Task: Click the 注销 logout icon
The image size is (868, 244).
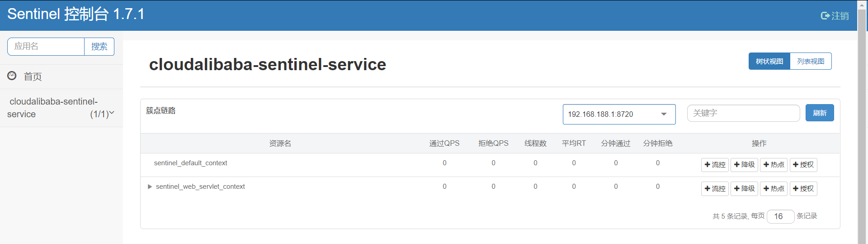Action: 825,16
